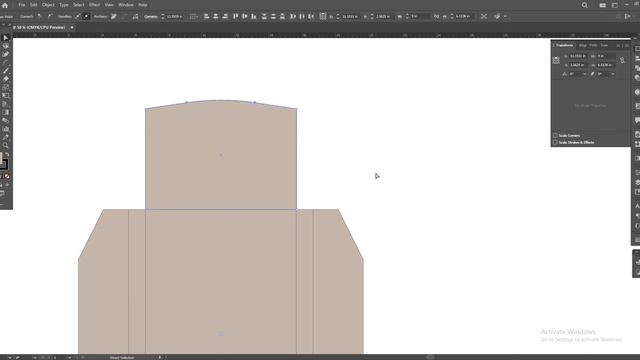The height and width of the screenshot is (360, 640).
Task: Click the W field in the Transform panel
Action: 606,56
